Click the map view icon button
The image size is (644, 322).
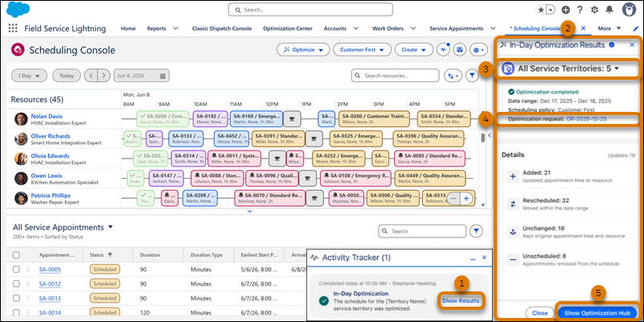[460, 49]
